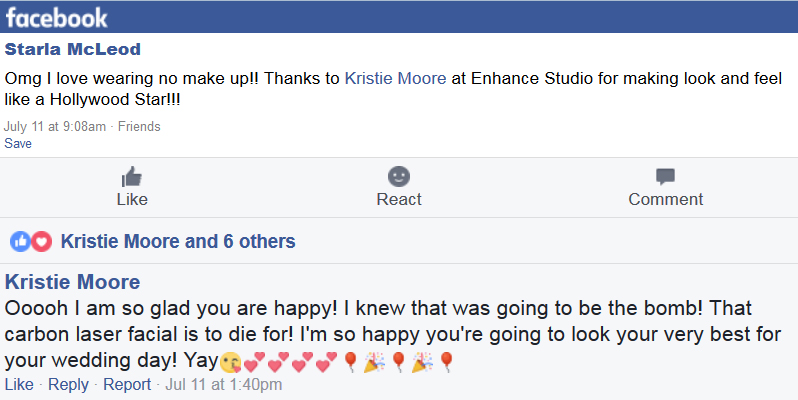Click the speech bubble Comment icon
798x400 pixels.
pyautogui.click(x=665, y=177)
